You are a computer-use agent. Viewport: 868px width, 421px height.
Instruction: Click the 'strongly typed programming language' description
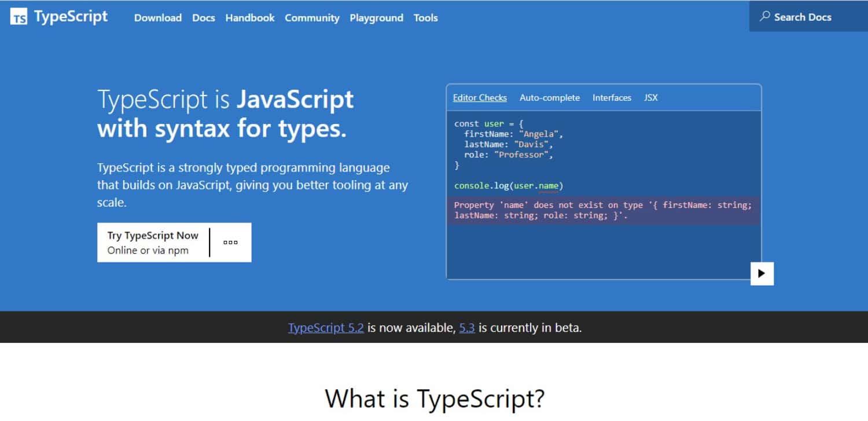point(252,185)
